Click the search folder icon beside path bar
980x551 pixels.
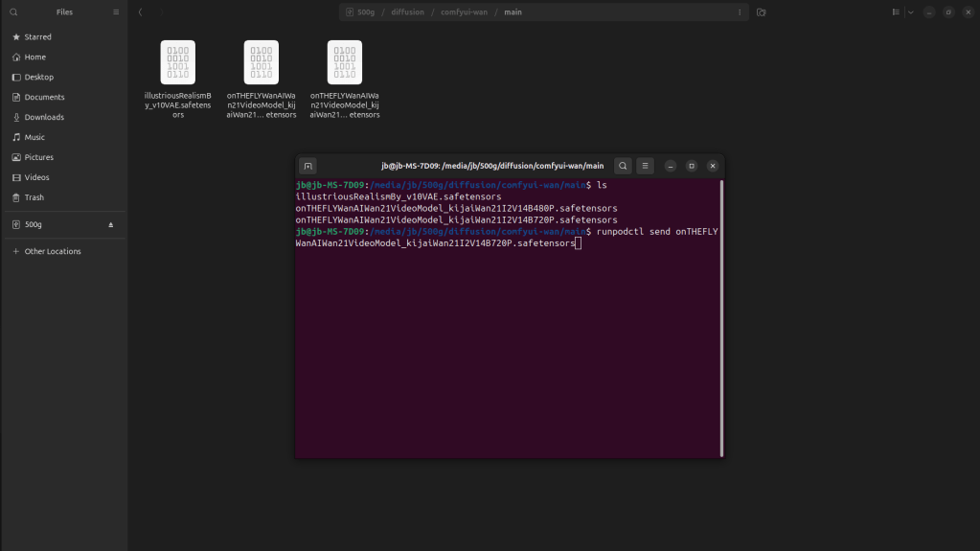pos(761,12)
